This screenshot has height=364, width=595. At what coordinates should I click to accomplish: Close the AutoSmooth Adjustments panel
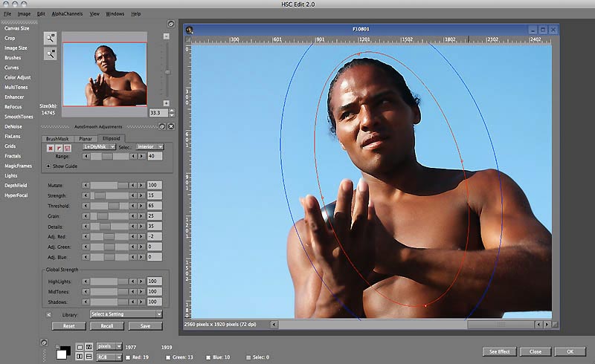point(171,126)
